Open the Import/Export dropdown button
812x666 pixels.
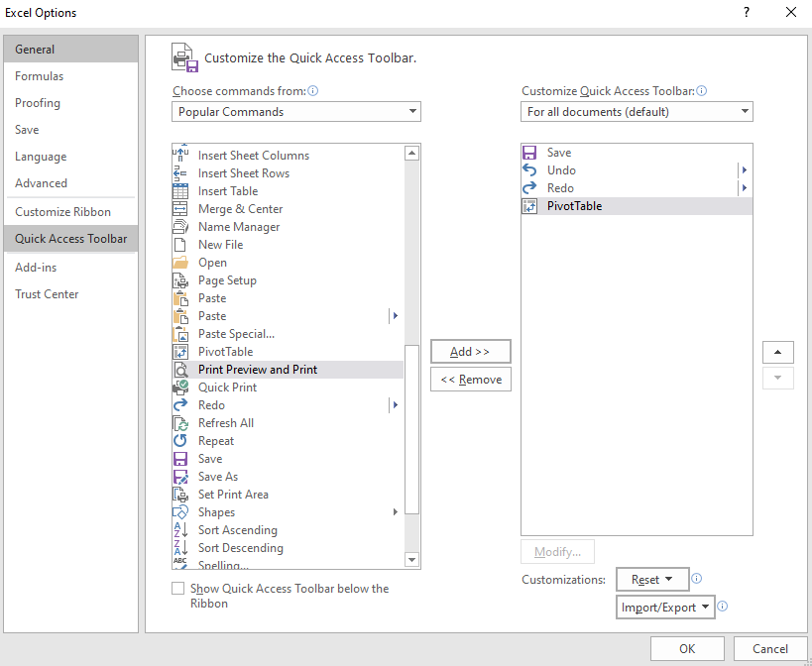(665, 608)
